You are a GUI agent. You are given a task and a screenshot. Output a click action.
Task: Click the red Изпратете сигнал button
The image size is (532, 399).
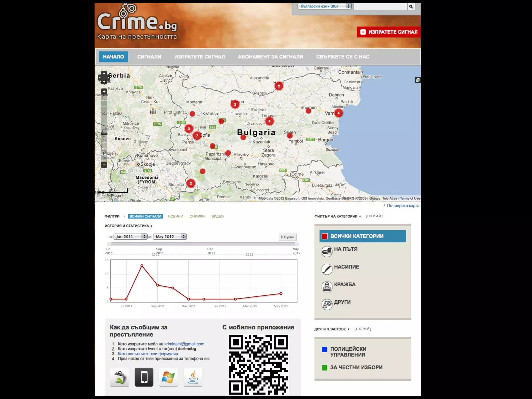(x=389, y=32)
